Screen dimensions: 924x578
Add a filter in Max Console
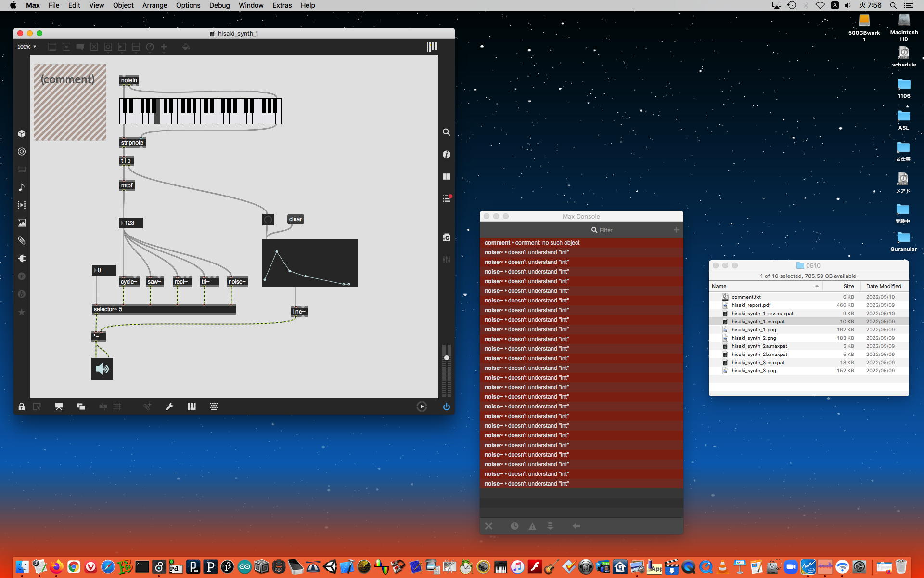pos(676,230)
